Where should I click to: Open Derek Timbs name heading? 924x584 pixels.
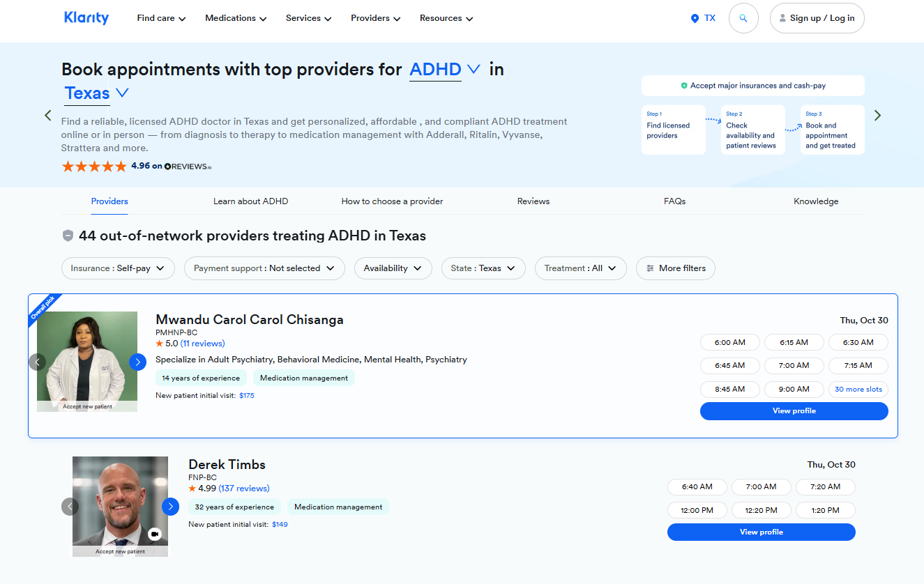(227, 465)
